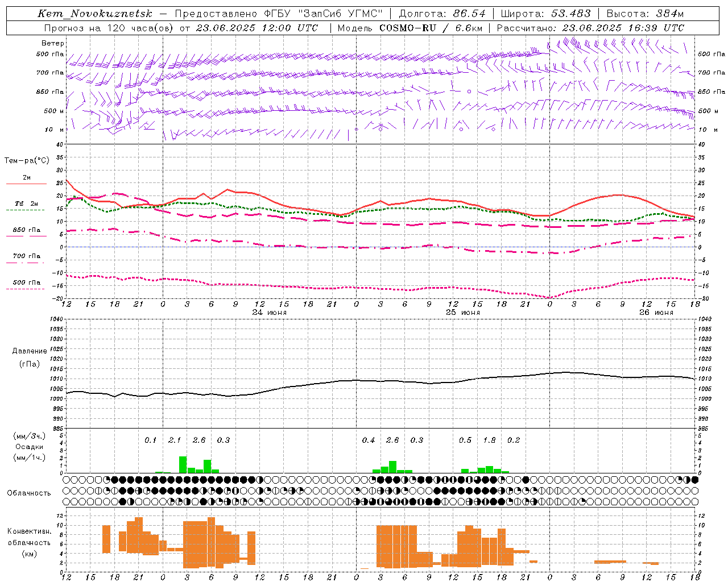Viewport: 728px width, 582px height.
Task: Click the forecast start text 23.06.2025 12:00 UTC
Action: (x=257, y=28)
